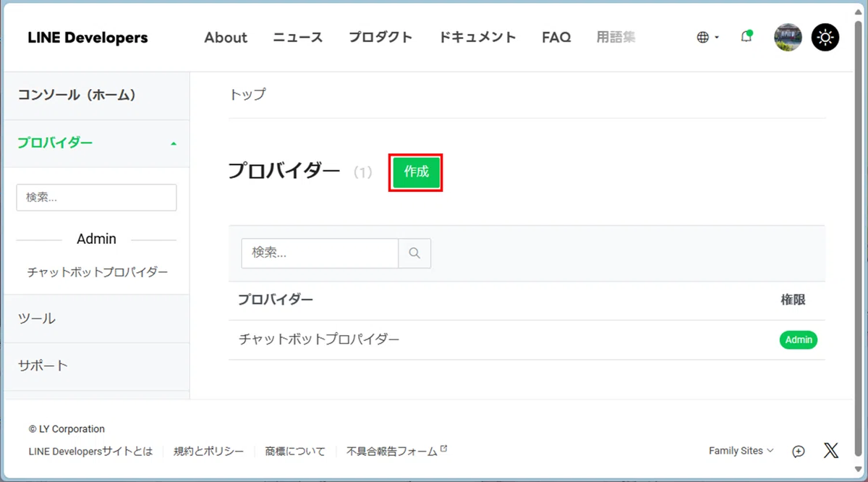Image resolution: width=868 pixels, height=482 pixels.
Task: Select チャットボットプロバイダー in the sidebar
Action: (98, 272)
